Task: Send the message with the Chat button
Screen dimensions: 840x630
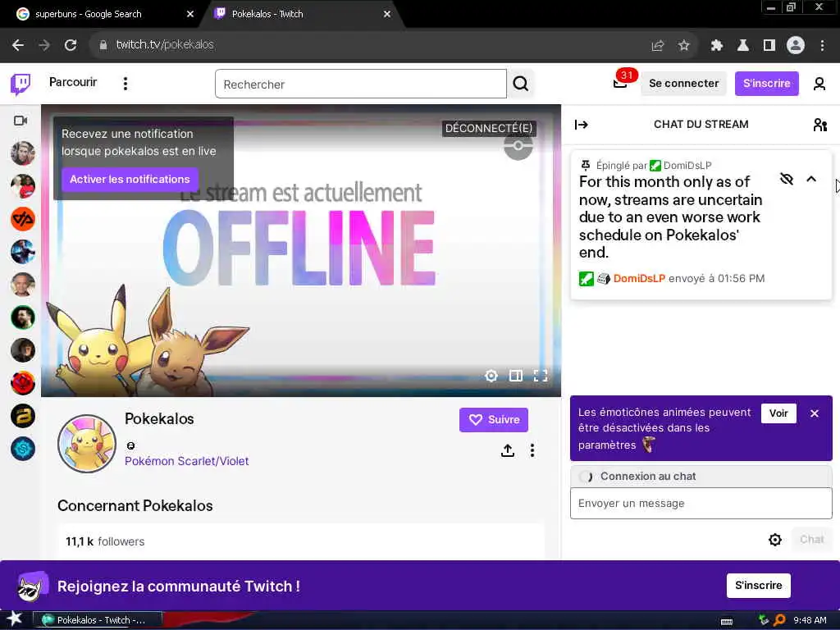Action: pyautogui.click(x=811, y=540)
